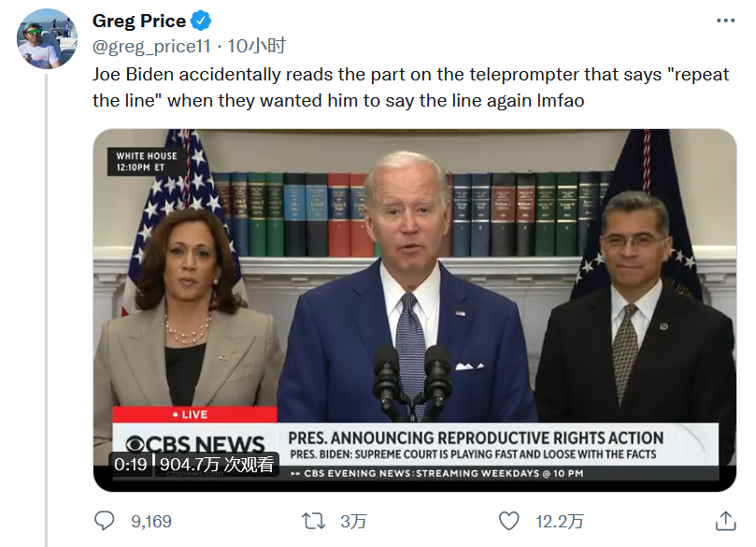Screen dimensions: 756x547
Task: Click the share upload icon
Action: pos(725,521)
